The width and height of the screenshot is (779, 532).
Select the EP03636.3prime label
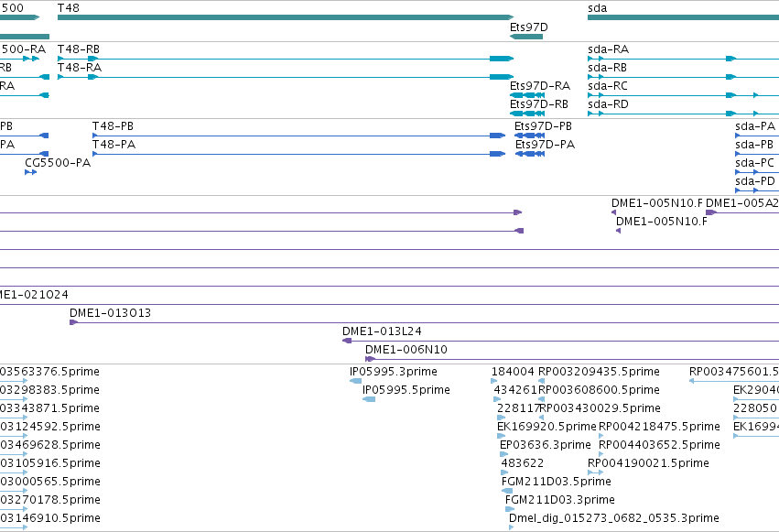(x=546, y=445)
